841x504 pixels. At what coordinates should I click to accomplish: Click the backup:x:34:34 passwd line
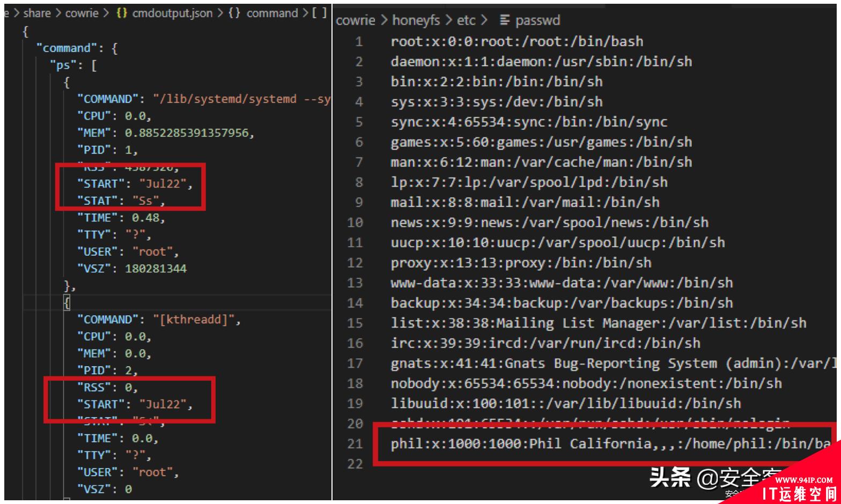coord(562,303)
